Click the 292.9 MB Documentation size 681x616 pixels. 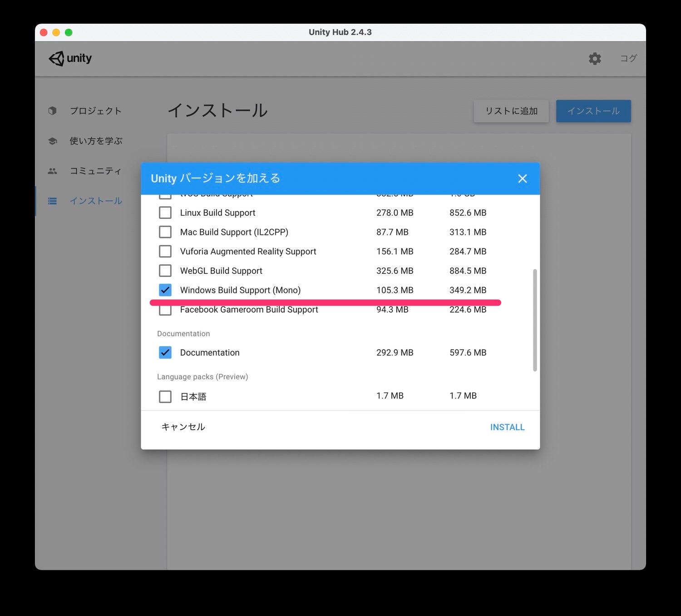[x=395, y=353]
